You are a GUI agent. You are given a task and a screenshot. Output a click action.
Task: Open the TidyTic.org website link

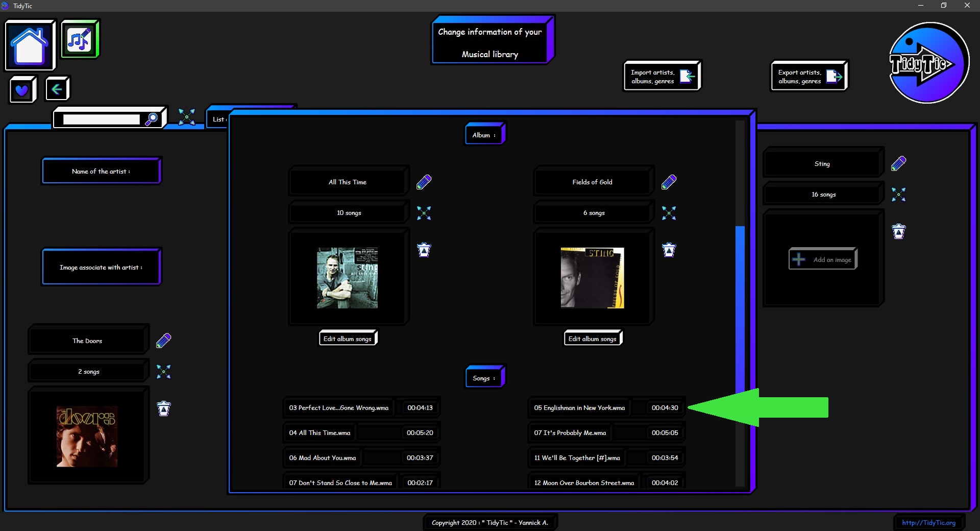(928, 522)
